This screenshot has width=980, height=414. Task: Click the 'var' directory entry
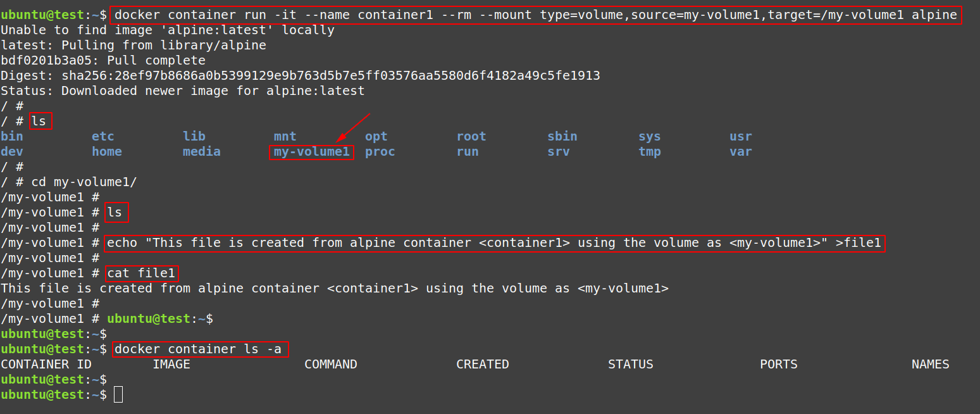pyautogui.click(x=741, y=152)
